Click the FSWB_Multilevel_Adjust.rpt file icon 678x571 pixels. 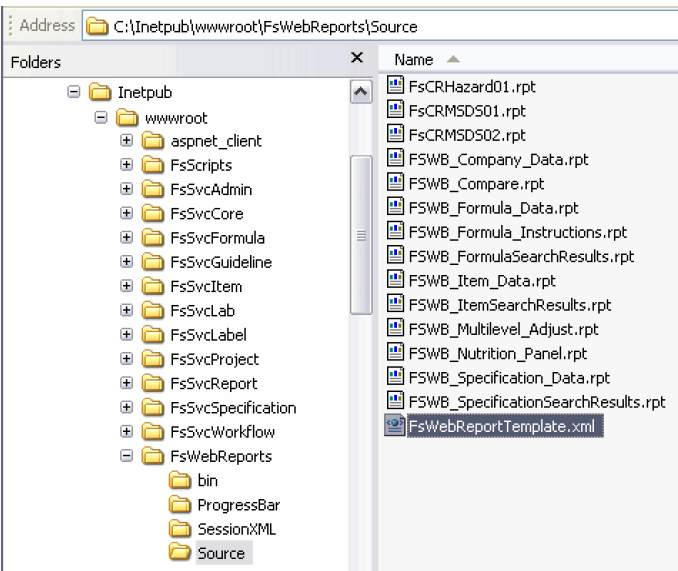point(395,327)
